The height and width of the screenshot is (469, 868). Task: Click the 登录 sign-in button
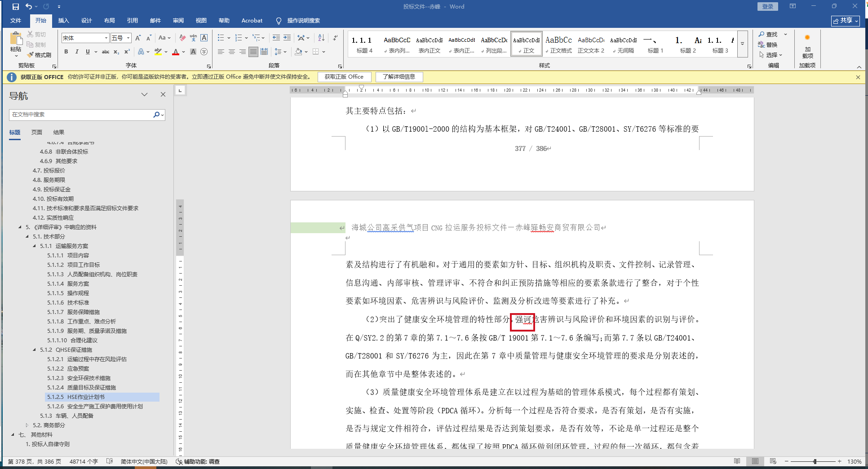click(x=767, y=6)
